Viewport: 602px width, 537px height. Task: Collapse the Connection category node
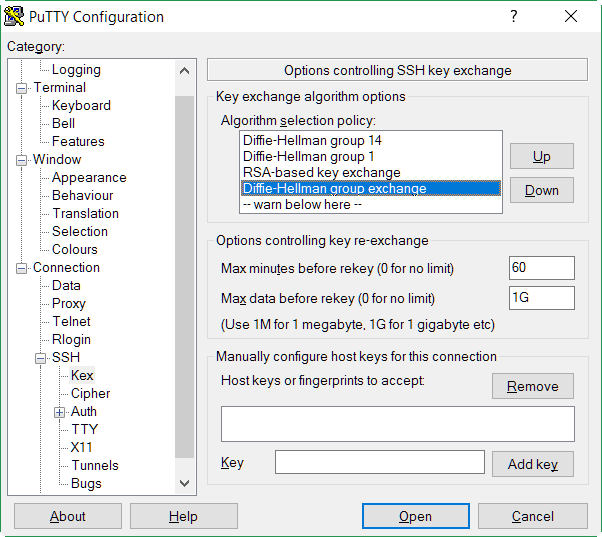tap(22, 268)
